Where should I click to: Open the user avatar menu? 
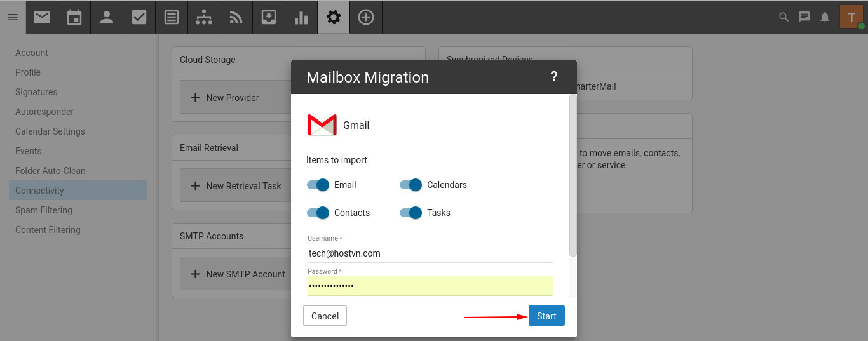851,17
